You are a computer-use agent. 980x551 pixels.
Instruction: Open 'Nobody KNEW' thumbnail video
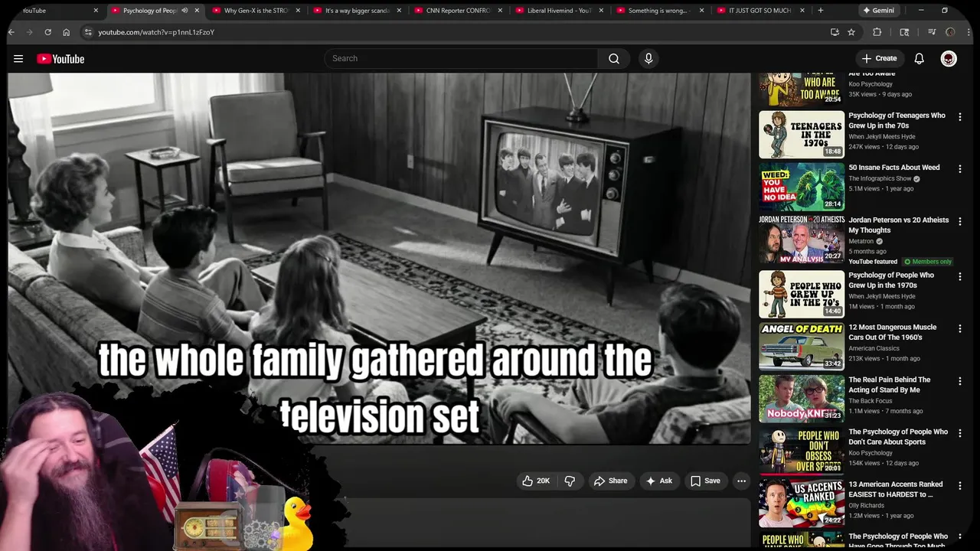[802, 399]
